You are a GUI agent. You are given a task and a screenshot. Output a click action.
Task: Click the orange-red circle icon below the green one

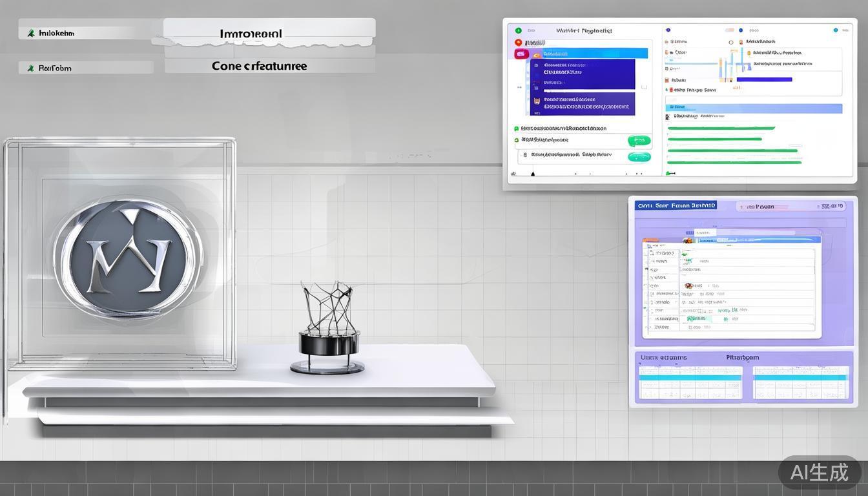[x=518, y=43]
